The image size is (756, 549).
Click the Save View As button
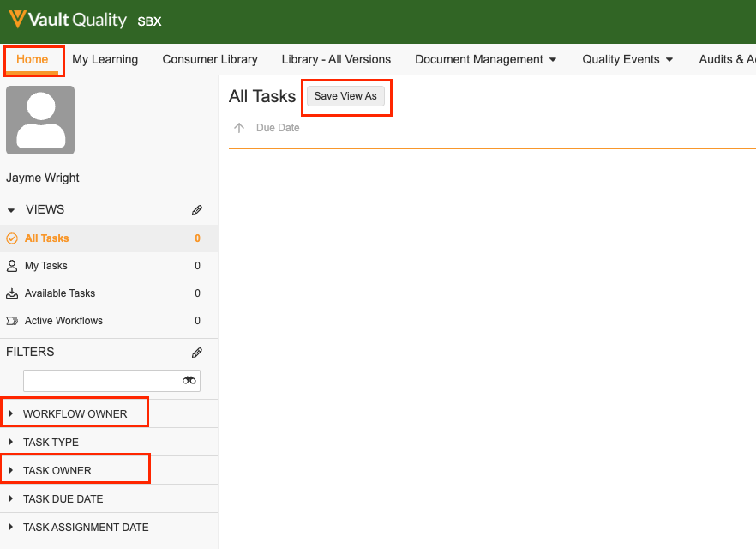345,96
